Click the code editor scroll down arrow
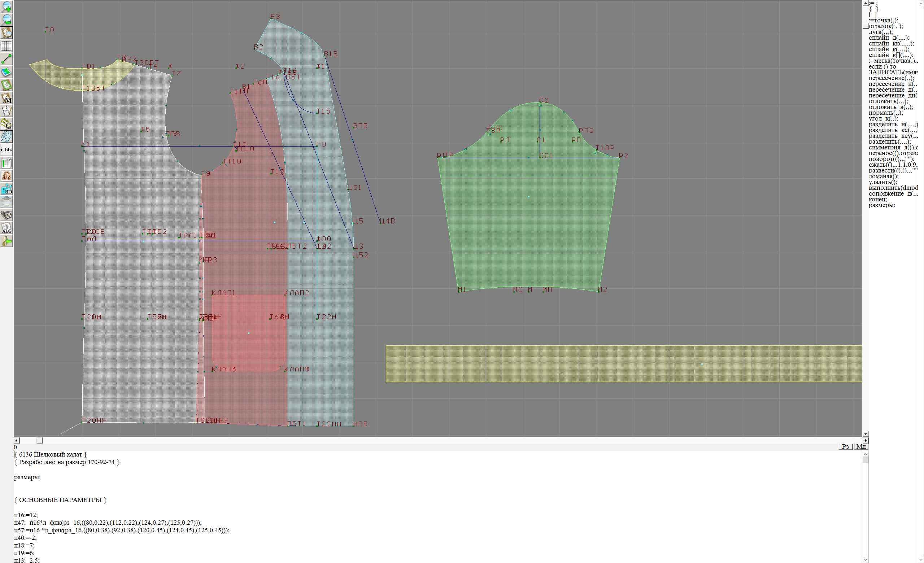Image resolution: width=924 pixels, height=563 pixels. [866, 560]
